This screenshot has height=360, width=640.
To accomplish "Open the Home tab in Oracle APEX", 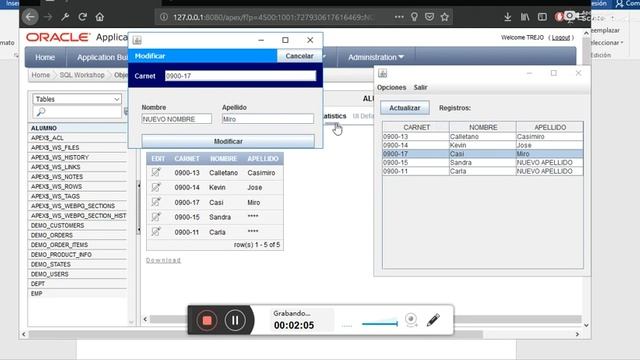I will [x=45, y=57].
